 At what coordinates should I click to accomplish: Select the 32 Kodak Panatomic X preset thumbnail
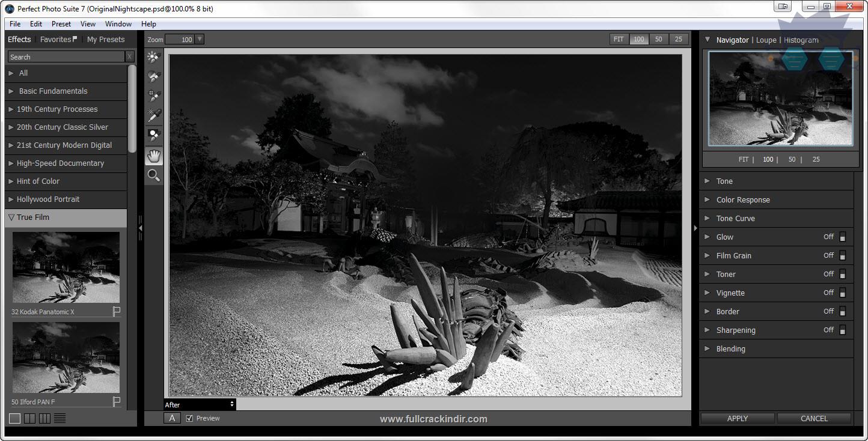coord(66,267)
